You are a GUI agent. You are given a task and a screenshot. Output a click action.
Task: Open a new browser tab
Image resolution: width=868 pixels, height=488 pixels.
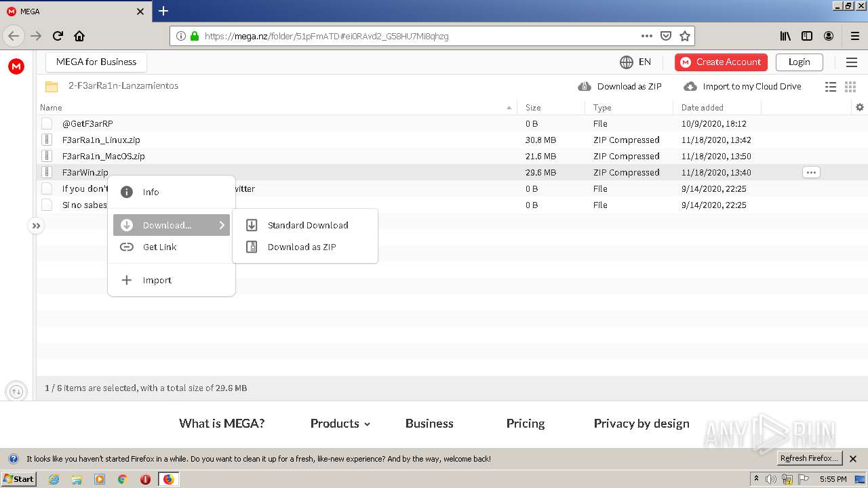pyautogui.click(x=163, y=11)
